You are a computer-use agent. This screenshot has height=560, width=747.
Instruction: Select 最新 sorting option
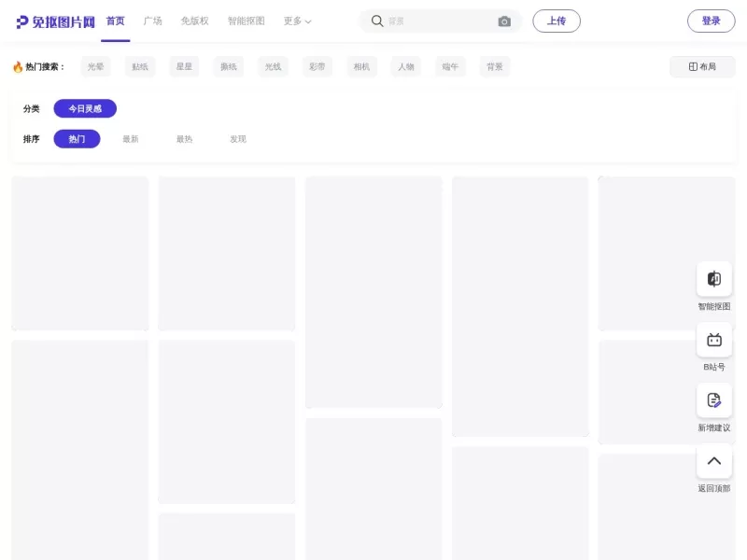(130, 138)
